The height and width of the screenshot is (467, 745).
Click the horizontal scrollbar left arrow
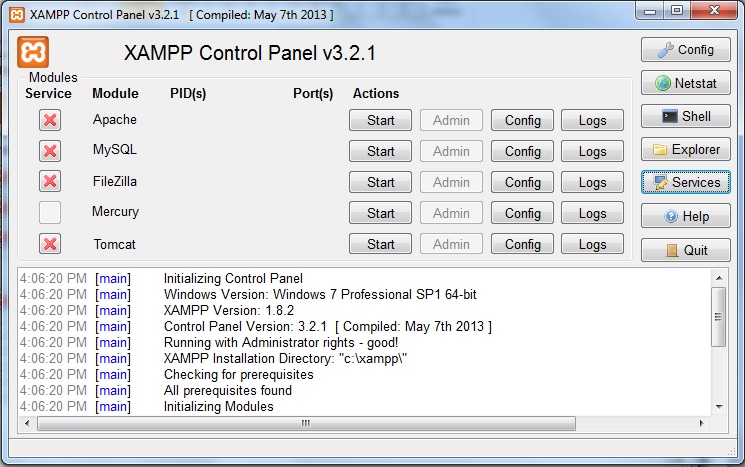pyautogui.click(x=27, y=423)
